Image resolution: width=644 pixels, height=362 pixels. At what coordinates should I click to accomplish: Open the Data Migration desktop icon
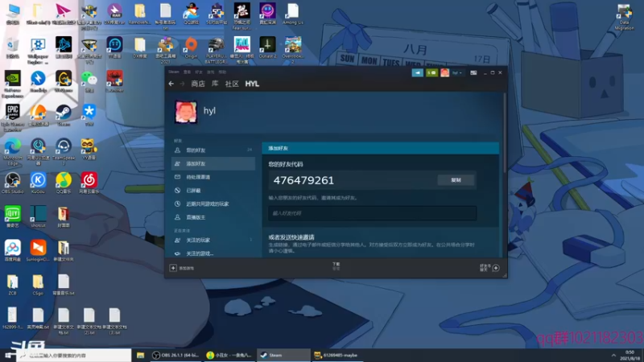[625, 18]
